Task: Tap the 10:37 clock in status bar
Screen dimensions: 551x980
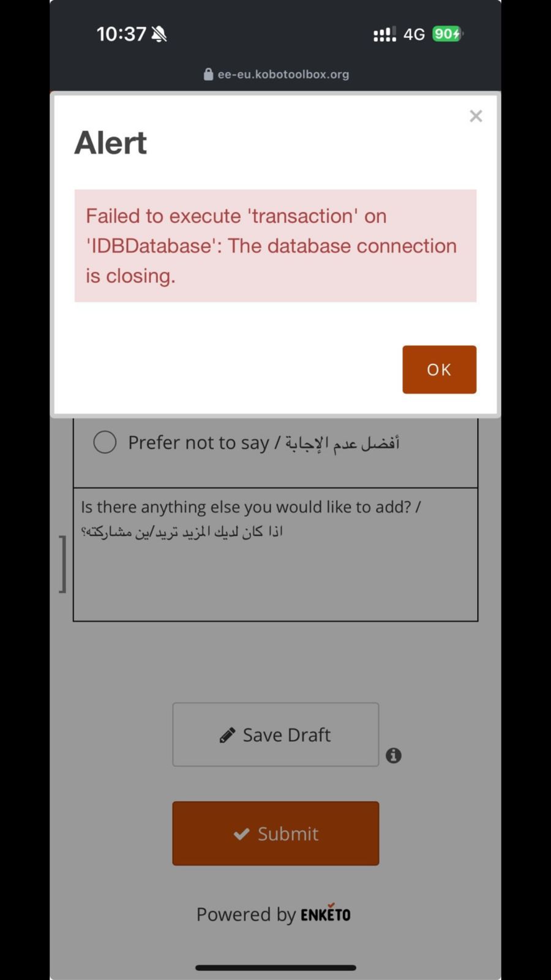Action: [x=121, y=34]
